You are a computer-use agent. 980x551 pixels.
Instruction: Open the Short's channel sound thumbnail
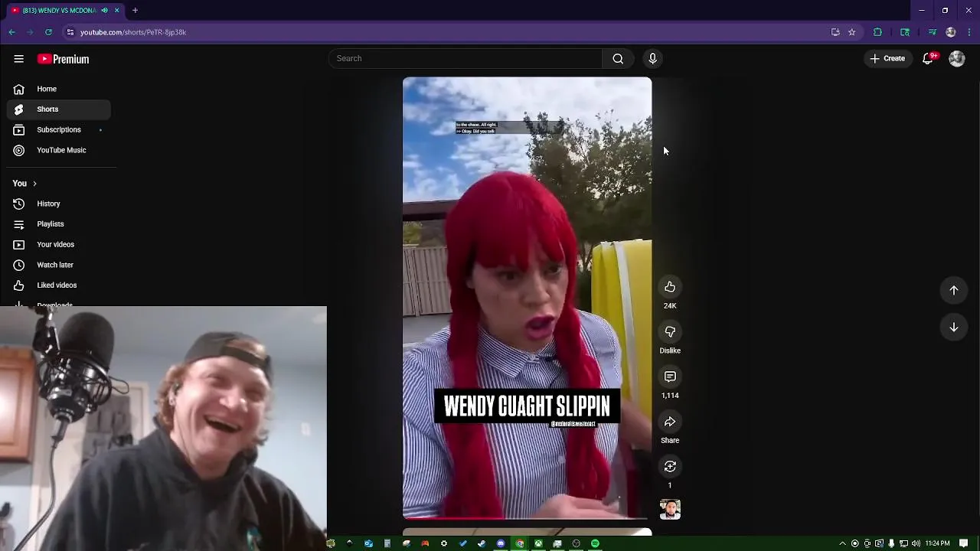pyautogui.click(x=670, y=510)
